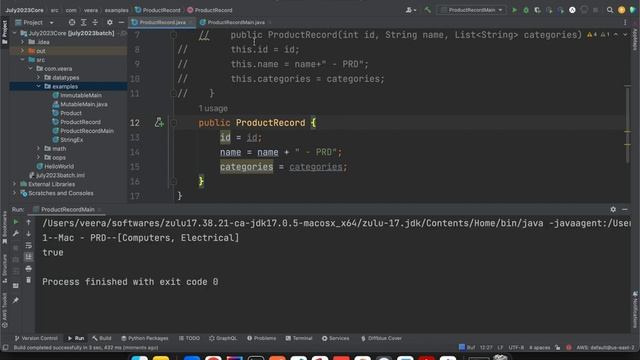Toggle soft-wrap in the Run console

[x=28, y=245]
